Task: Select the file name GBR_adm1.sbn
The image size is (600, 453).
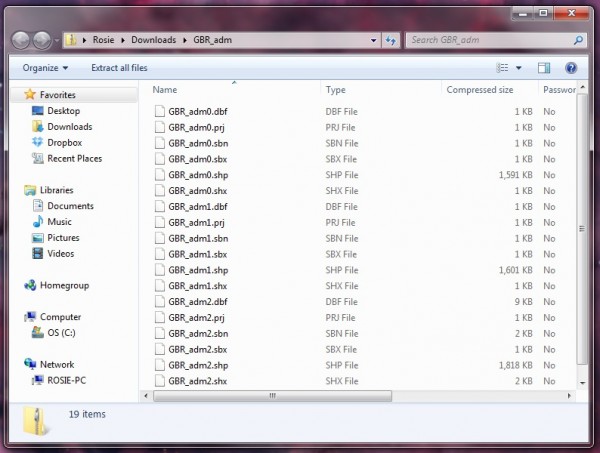Action: click(x=198, y=238)
